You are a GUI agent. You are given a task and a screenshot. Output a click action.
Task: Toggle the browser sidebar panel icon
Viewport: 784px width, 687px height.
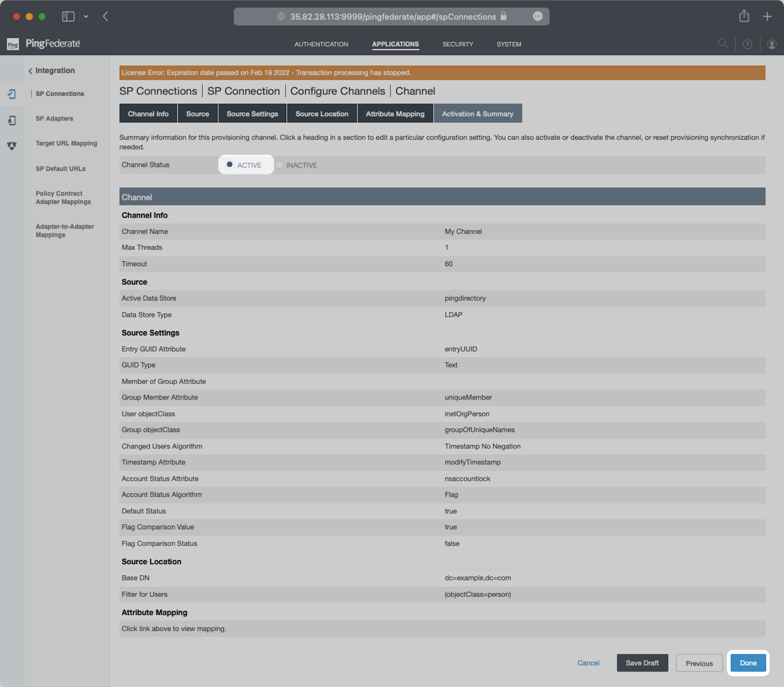[x=68, y=16]
